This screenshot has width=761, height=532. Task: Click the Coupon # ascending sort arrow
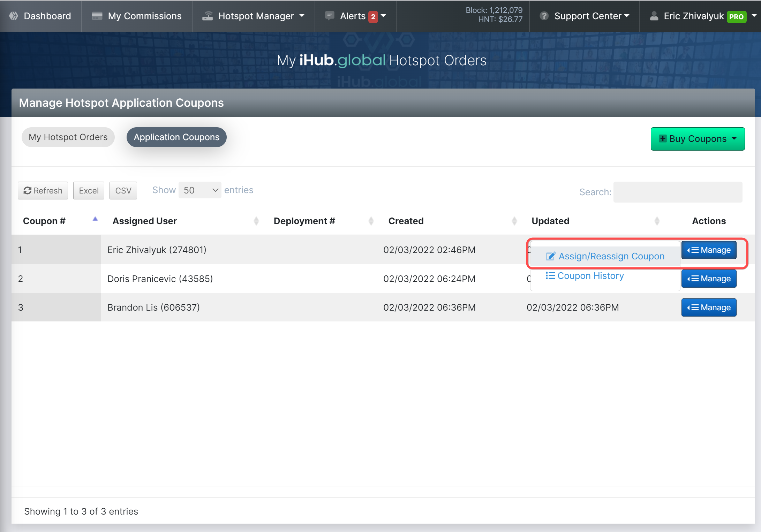(x=95, y=219)
